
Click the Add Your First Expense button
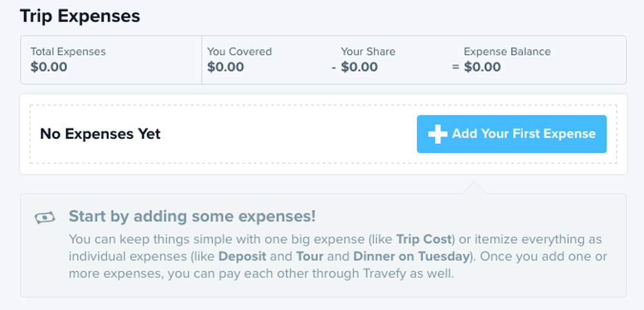click(511, 134)
